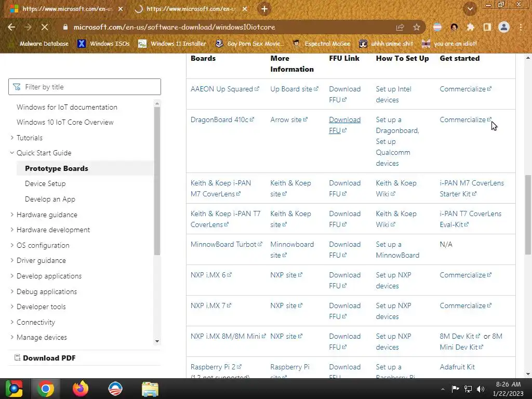Image resolution: width=532 pixels, height=399 pixels.
Task: Open Set up a MinnowBoard link
Action: (397, 250)
